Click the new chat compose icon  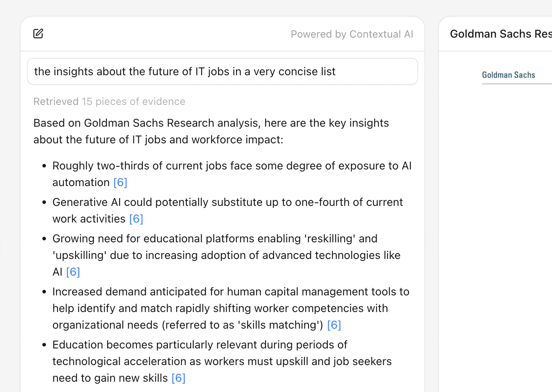click(38, 34)
